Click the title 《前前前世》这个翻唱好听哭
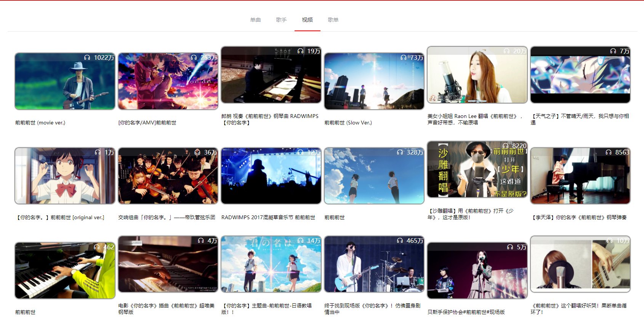 click(578, 309)
